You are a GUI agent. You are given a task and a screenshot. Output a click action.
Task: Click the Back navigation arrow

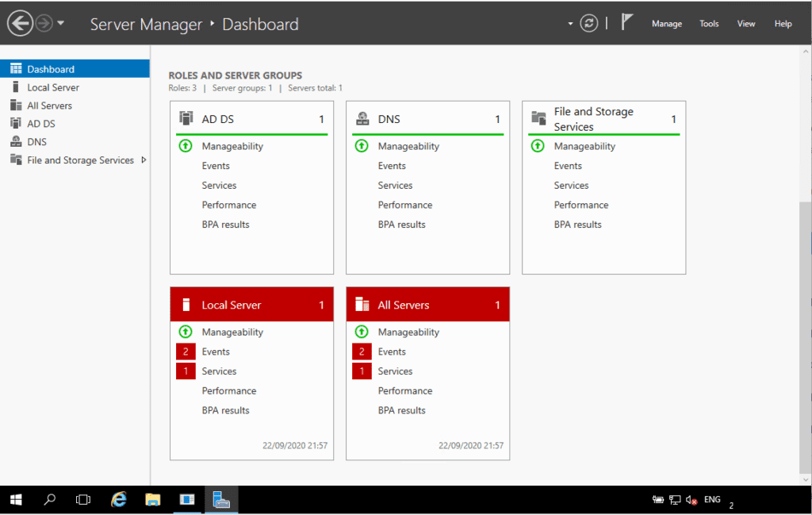coord(20,23)
